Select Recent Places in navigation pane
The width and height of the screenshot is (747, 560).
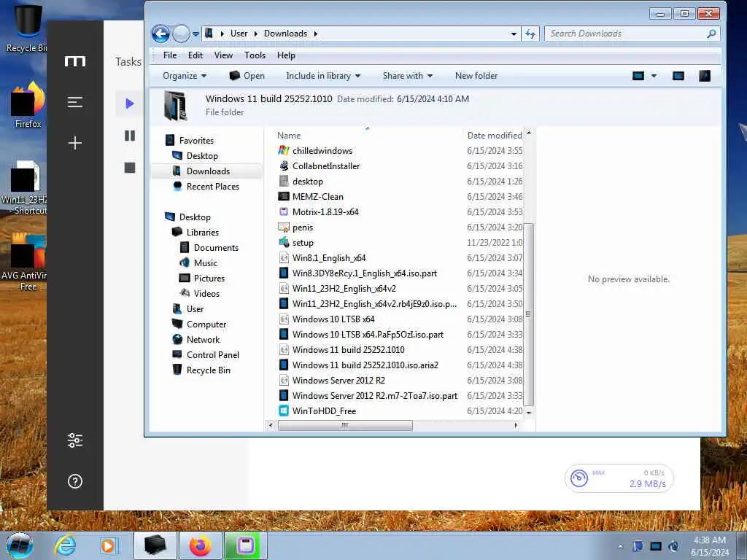212,186
